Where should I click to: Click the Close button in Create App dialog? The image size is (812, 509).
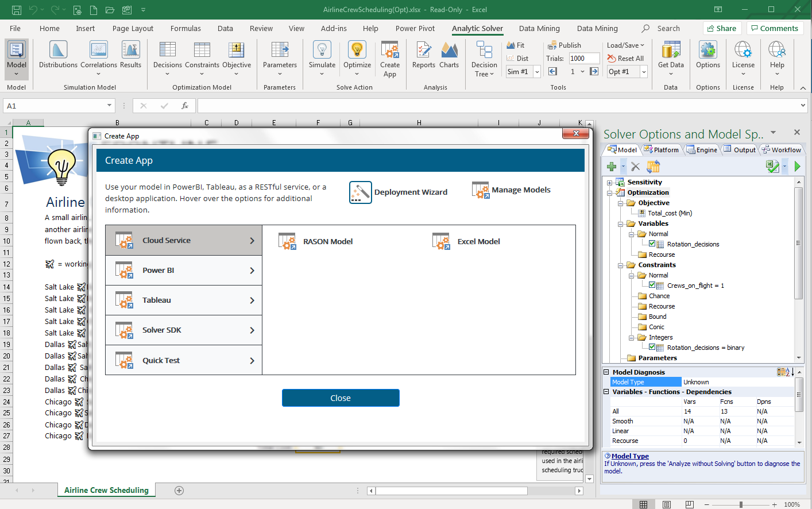(x=341, y=398)
